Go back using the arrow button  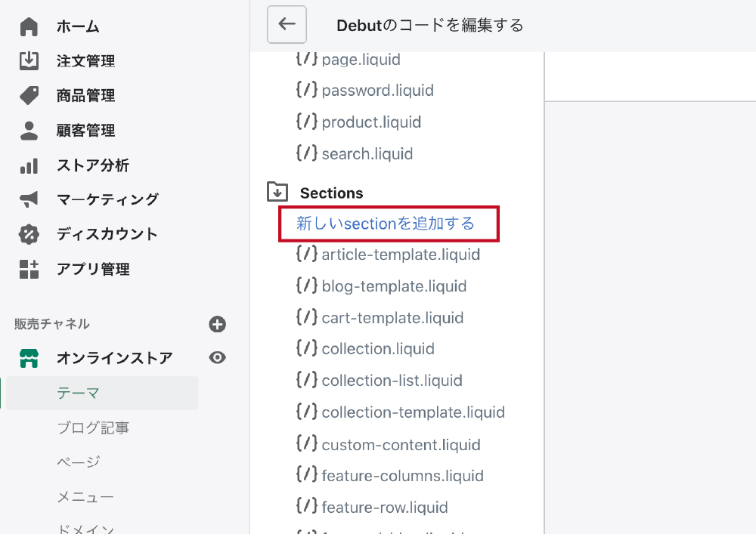coord(287,25)
